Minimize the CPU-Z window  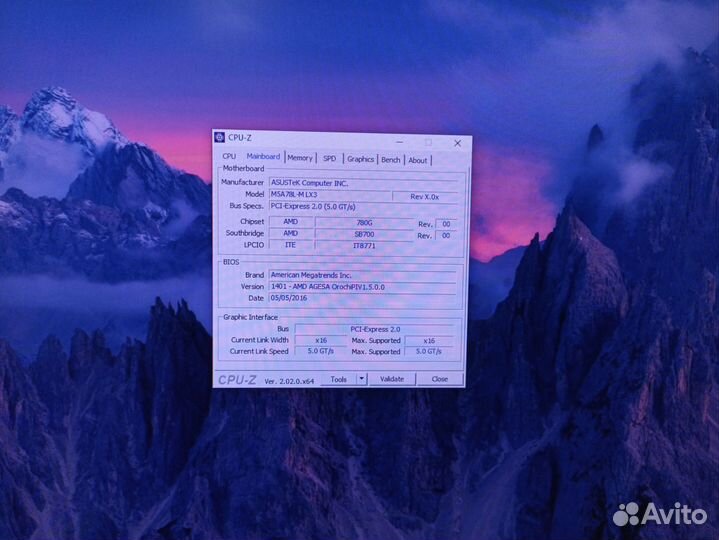[x=401, y=142]
